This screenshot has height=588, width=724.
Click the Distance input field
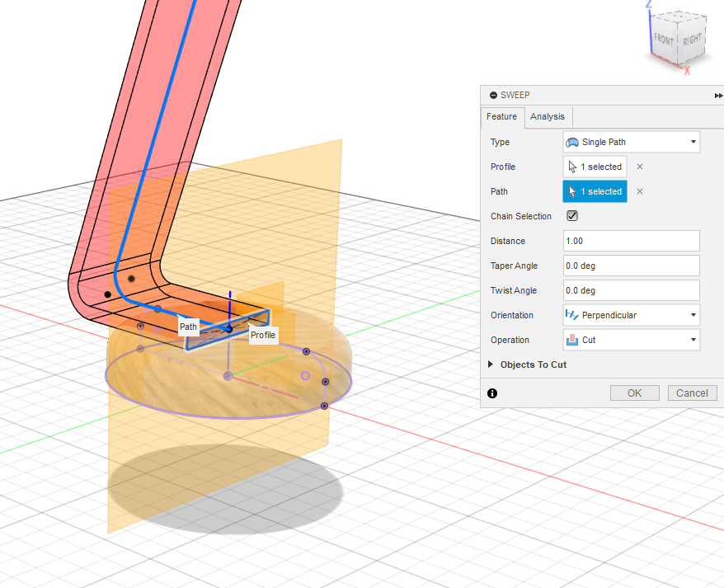tap(631, 241)
